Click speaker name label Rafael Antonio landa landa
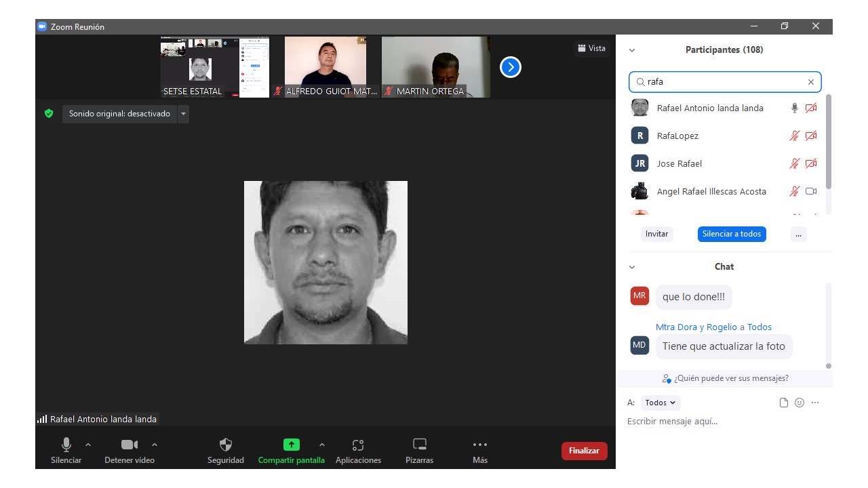 [103, 420]
